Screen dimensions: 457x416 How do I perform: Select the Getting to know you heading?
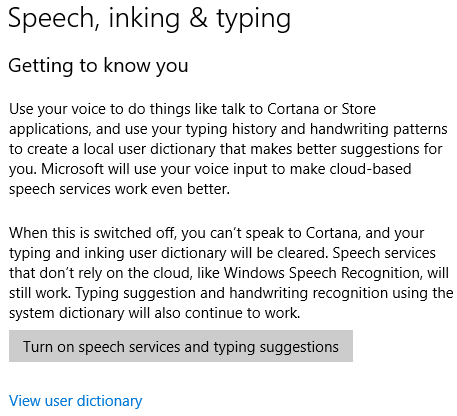[x=98, y=65]
